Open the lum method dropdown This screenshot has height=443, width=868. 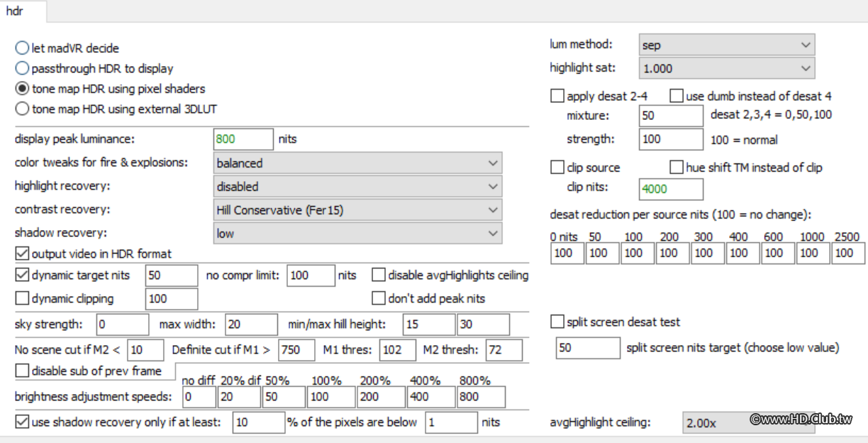pyautogui.click(x=726, y=45)
